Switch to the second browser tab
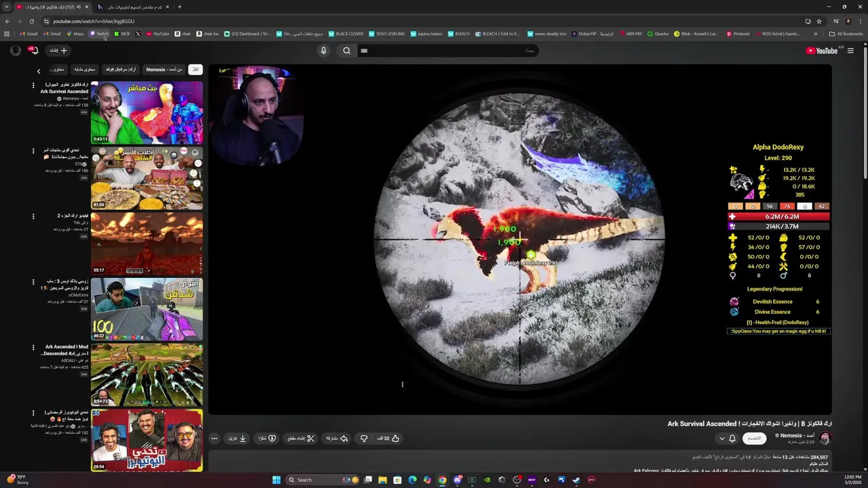This screenshot has height=488, width=868. point(132,7)
